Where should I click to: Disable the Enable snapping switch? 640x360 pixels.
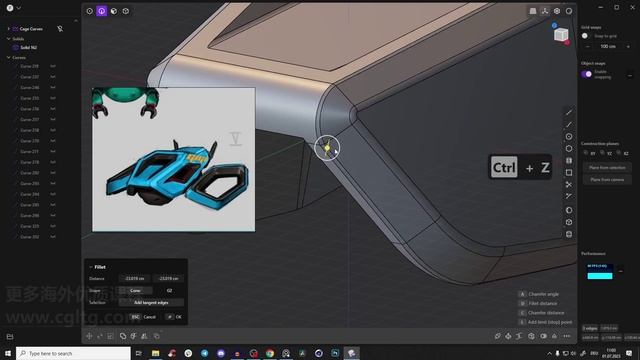[587, 74]
